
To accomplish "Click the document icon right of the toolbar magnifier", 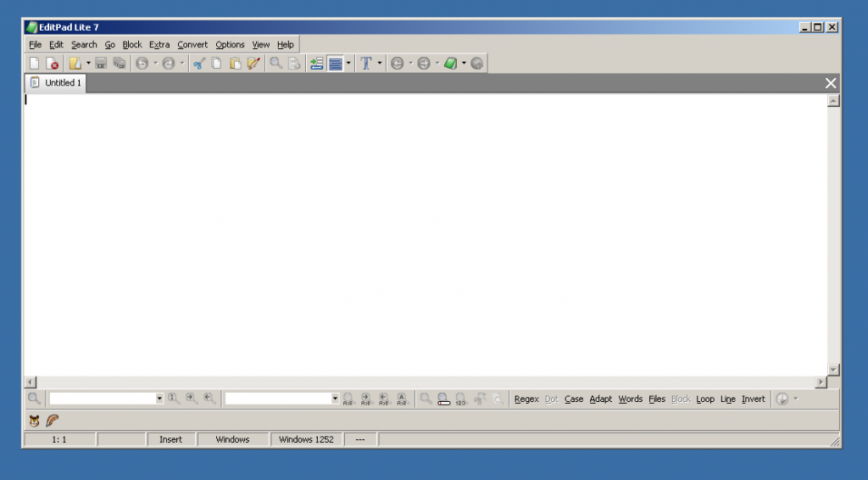I will tap(294, 64).
